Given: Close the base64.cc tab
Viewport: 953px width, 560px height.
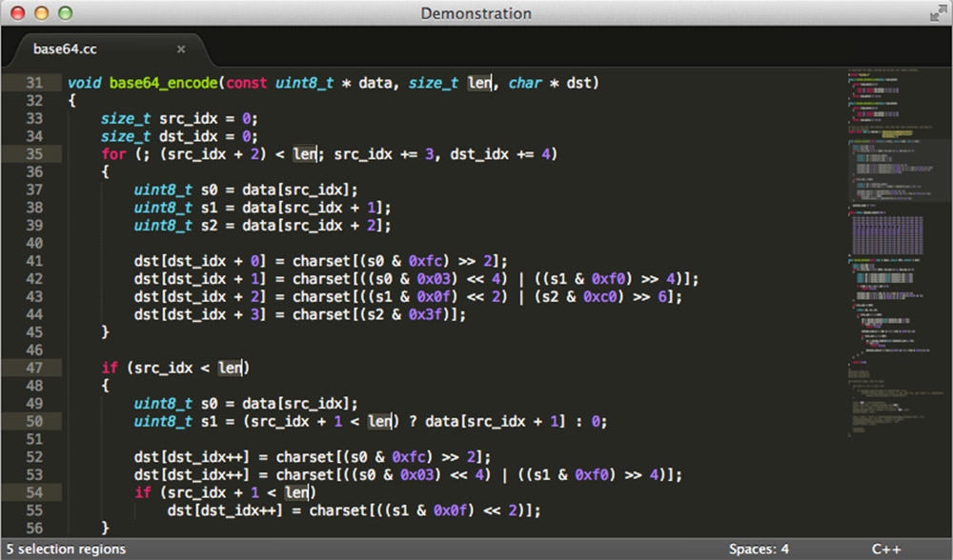Looking at the screenshot, I should click(x=180, y=50).
